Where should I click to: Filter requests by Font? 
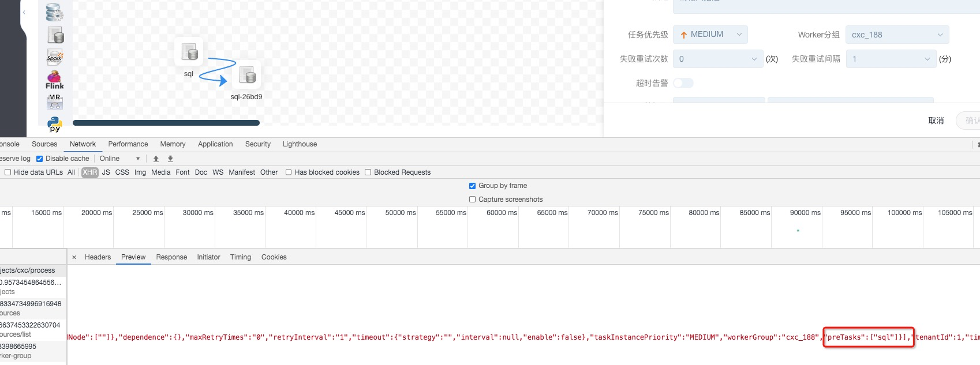click(x=182, y=172)
